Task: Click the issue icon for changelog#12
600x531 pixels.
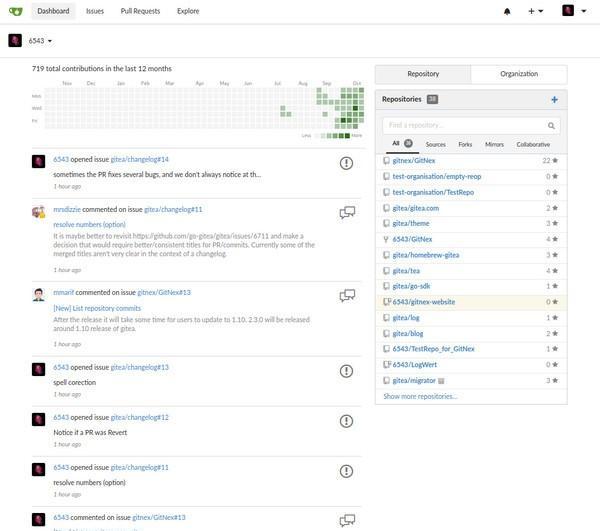Action: point(346,421)
